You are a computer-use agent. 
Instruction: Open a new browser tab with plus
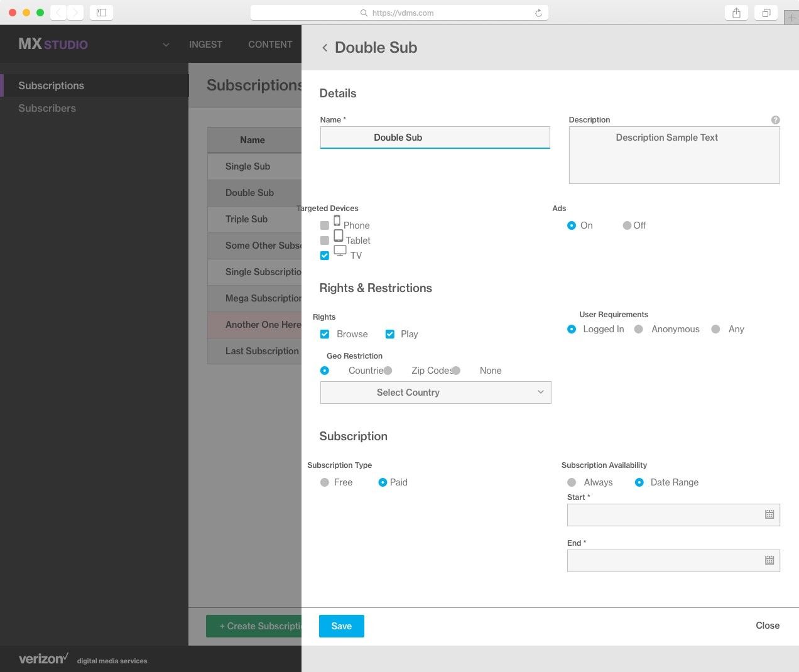pyautogui.click(x=791, y=18)
